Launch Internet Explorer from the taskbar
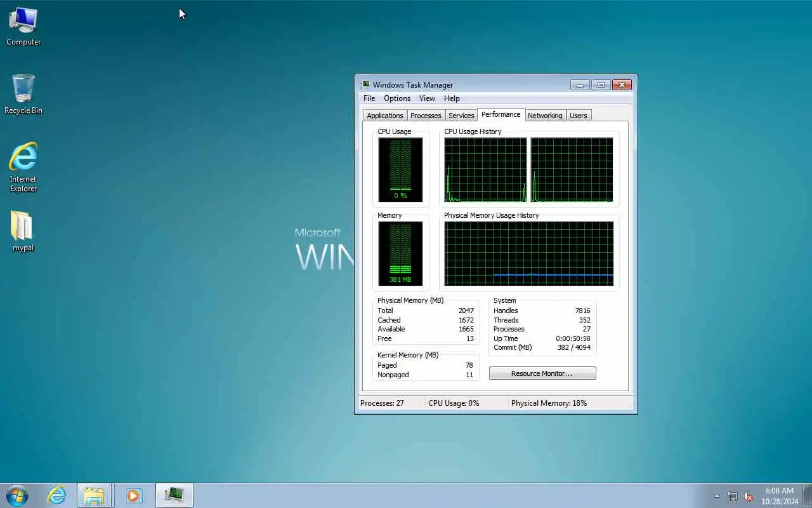The width and height of the screenshot is (812, 508). pos(57,495)
